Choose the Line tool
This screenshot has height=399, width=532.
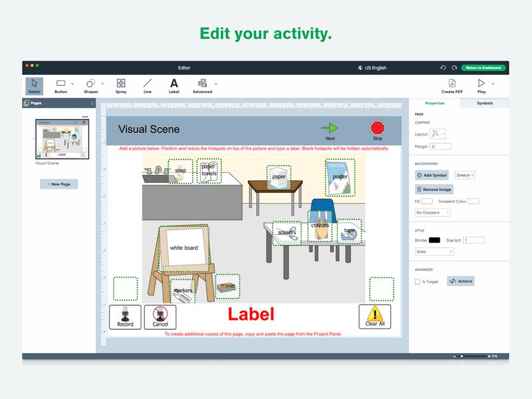[147, 86]
